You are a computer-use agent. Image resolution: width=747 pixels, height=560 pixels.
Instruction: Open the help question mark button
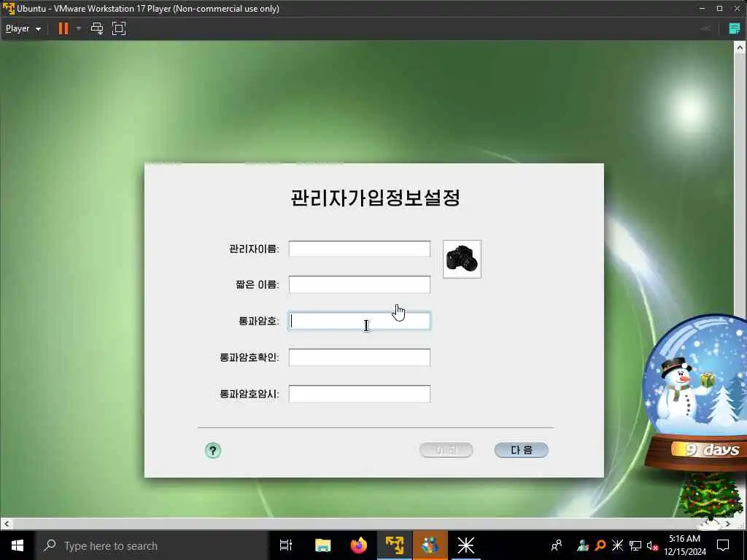pos(213,451)
